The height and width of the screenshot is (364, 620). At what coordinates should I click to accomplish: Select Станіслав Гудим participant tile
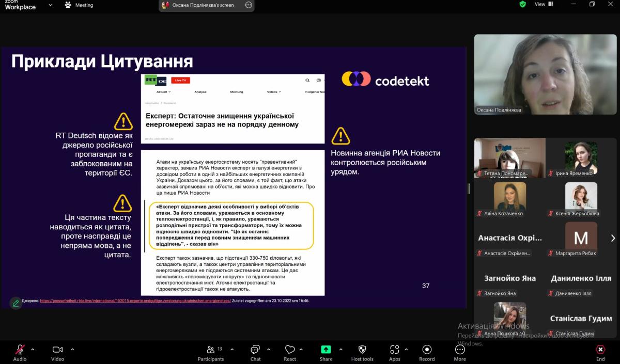click(x=581, y=318)
